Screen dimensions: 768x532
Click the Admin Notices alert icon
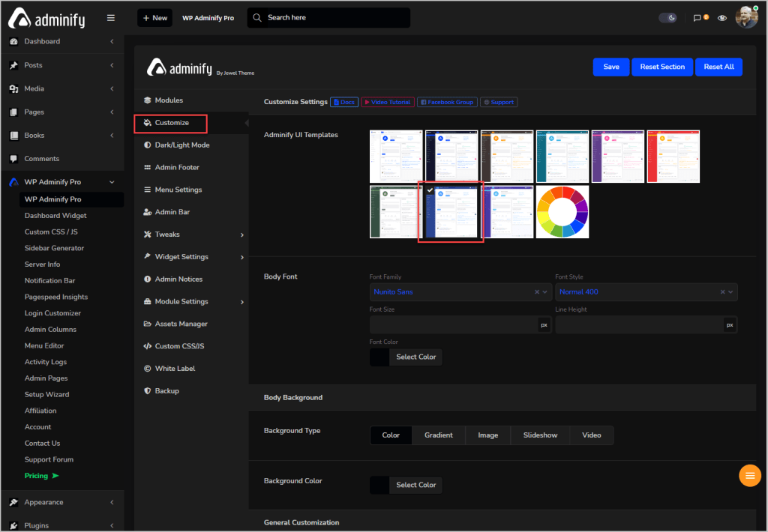[x=148, y=279]
